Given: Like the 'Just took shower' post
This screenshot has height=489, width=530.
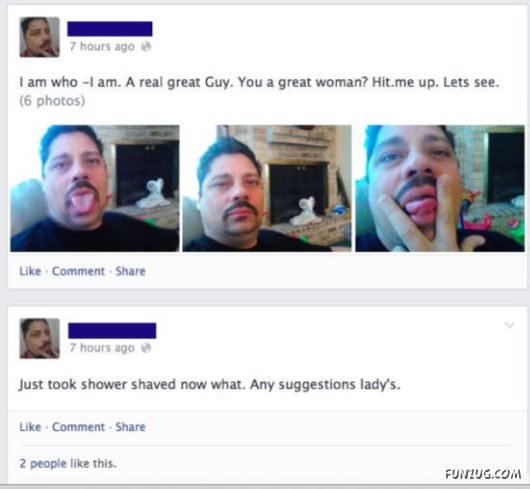Looking at the screenshot, I should coord(30,427).
